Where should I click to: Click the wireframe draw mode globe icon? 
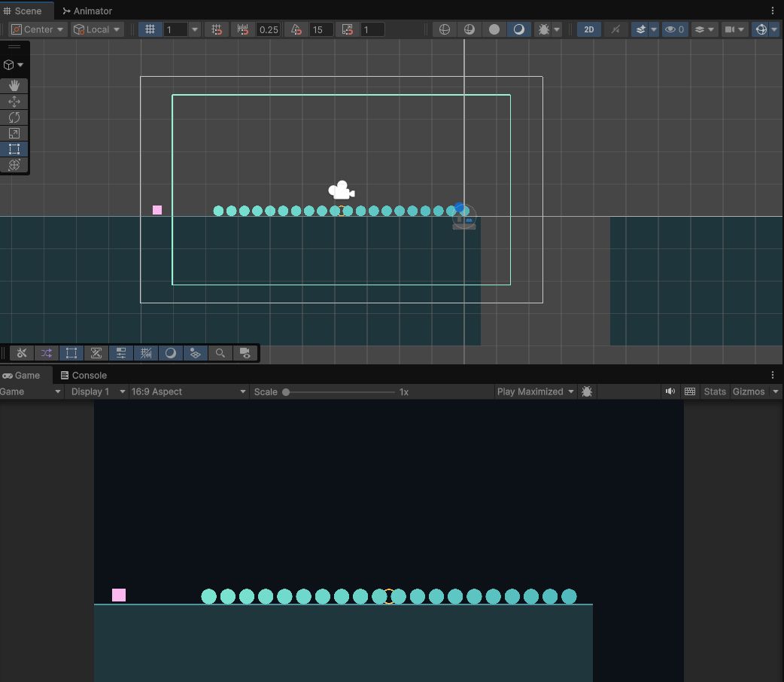pos(444,29)
